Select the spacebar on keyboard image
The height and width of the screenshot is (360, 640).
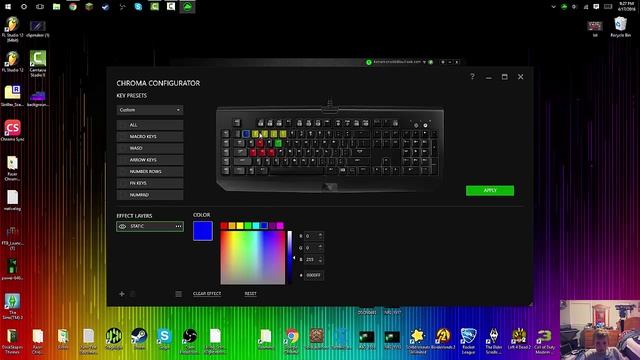pyautogui.click(x=297, y=171)
